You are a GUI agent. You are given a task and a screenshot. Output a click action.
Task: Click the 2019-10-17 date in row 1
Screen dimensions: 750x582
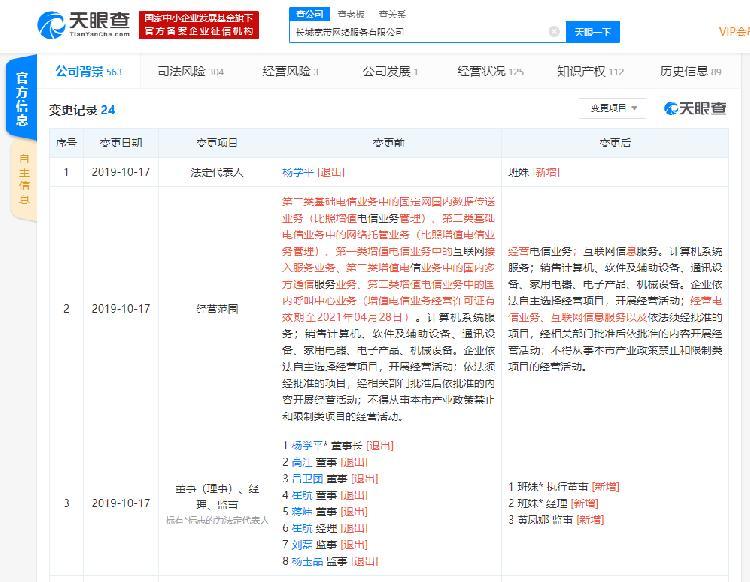click(121, 172)
